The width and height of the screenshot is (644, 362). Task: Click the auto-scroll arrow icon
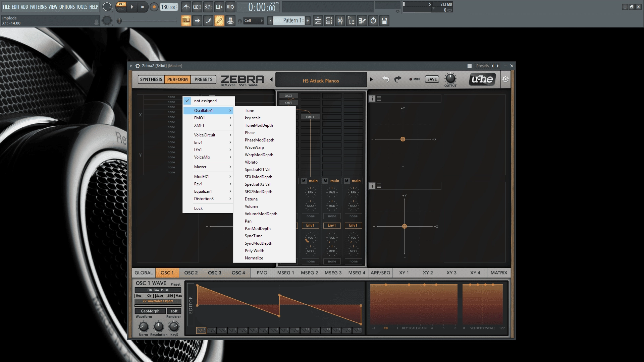pos(197,21)
